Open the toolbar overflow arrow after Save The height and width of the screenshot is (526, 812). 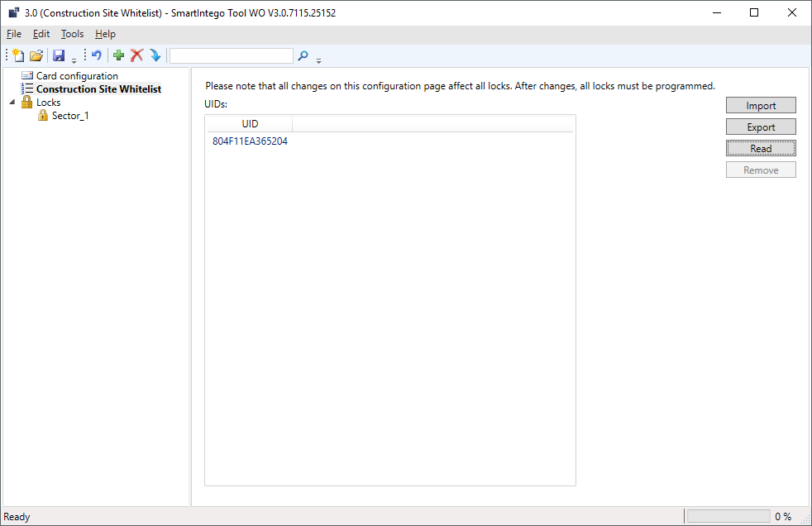click(74, 60)
